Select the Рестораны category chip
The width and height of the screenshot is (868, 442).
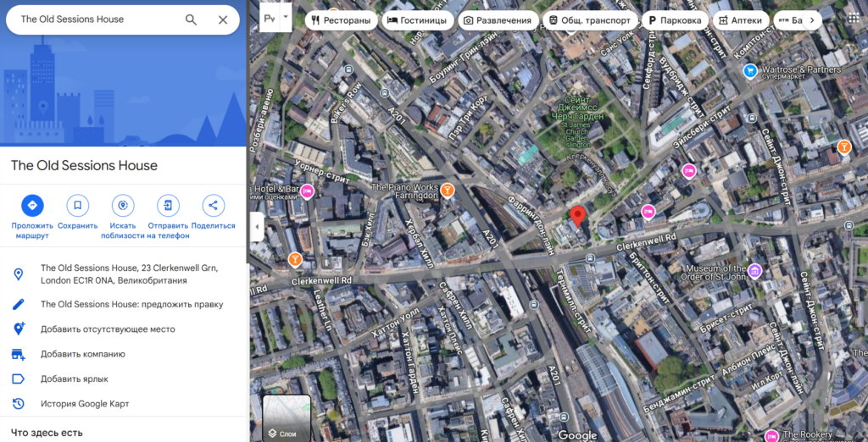341,20
